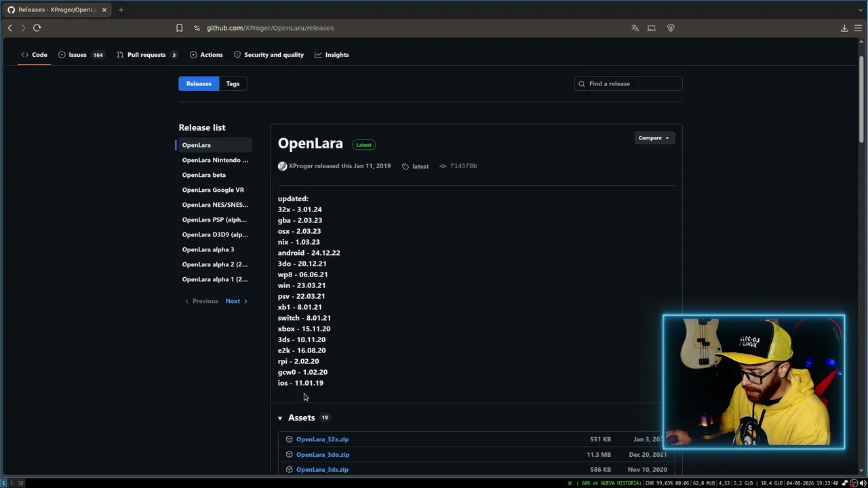This screenshot has height=488, width=868.
Task: Open OpenLara alpha 2 release
Action: 214,264
